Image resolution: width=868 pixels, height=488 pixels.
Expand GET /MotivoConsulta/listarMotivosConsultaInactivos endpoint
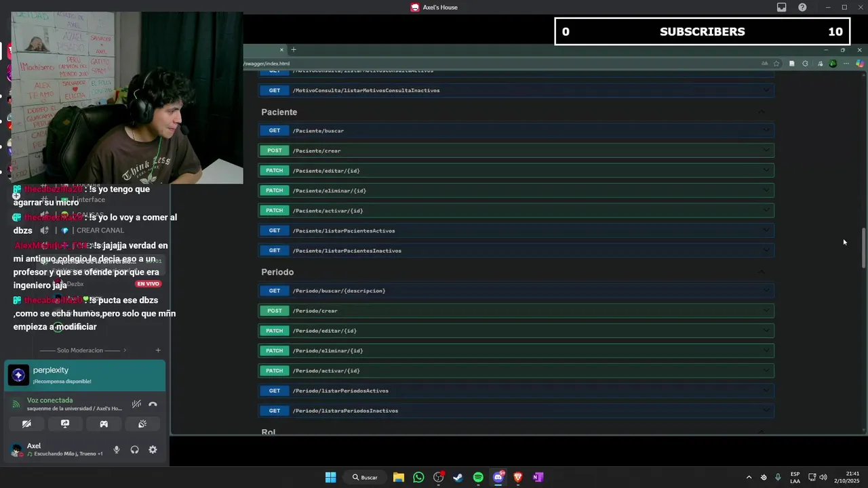click(516, 90)
